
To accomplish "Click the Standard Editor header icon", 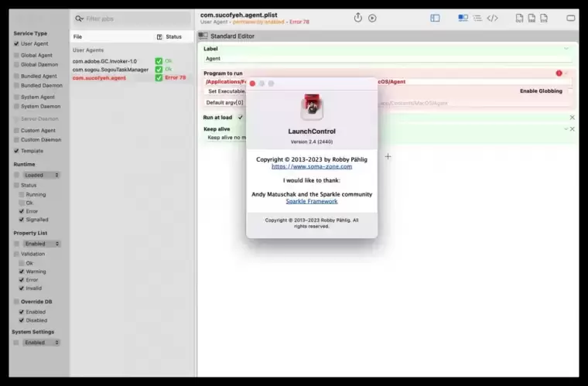I will click(x=203, y=36).
